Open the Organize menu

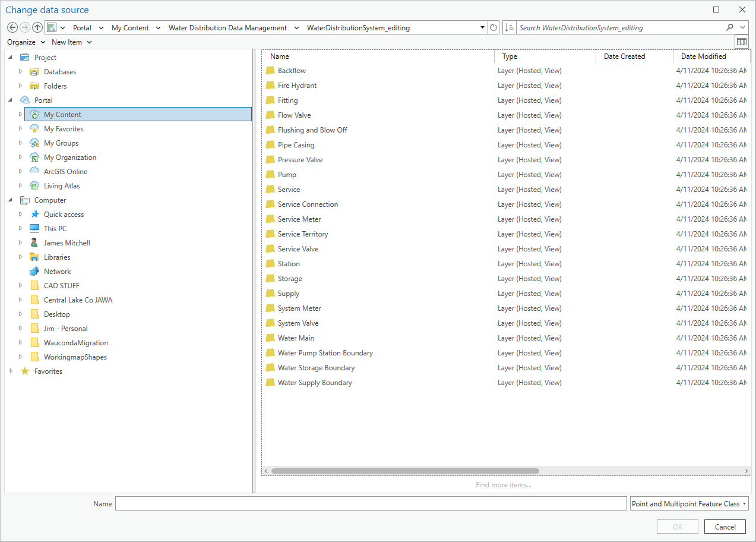[x=26, y=42]
